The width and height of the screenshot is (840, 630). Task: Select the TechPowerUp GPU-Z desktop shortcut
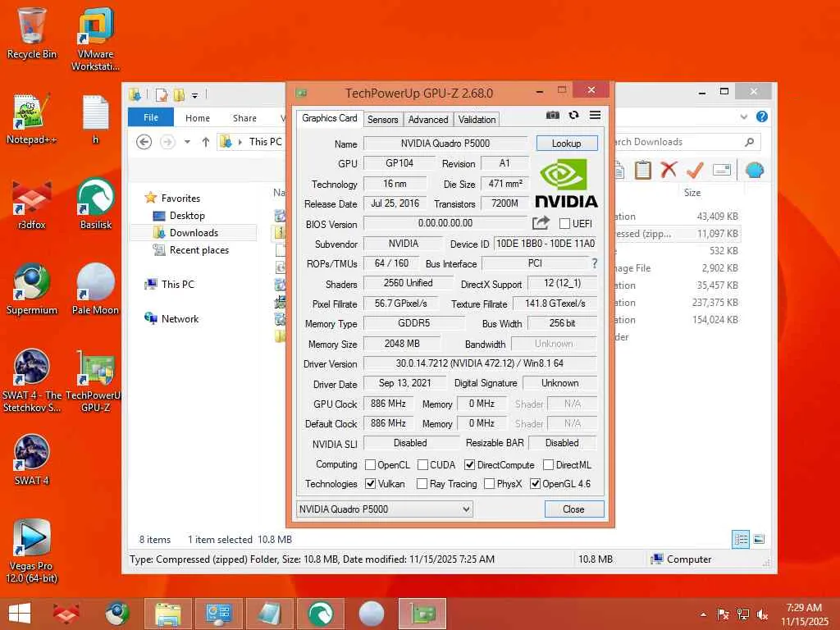95,381
